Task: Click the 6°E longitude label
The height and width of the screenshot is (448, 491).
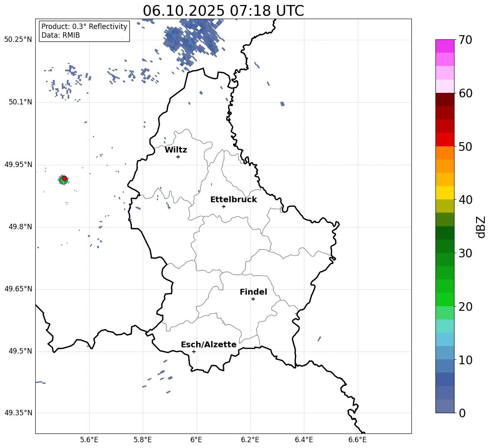Action: [196, 440]
